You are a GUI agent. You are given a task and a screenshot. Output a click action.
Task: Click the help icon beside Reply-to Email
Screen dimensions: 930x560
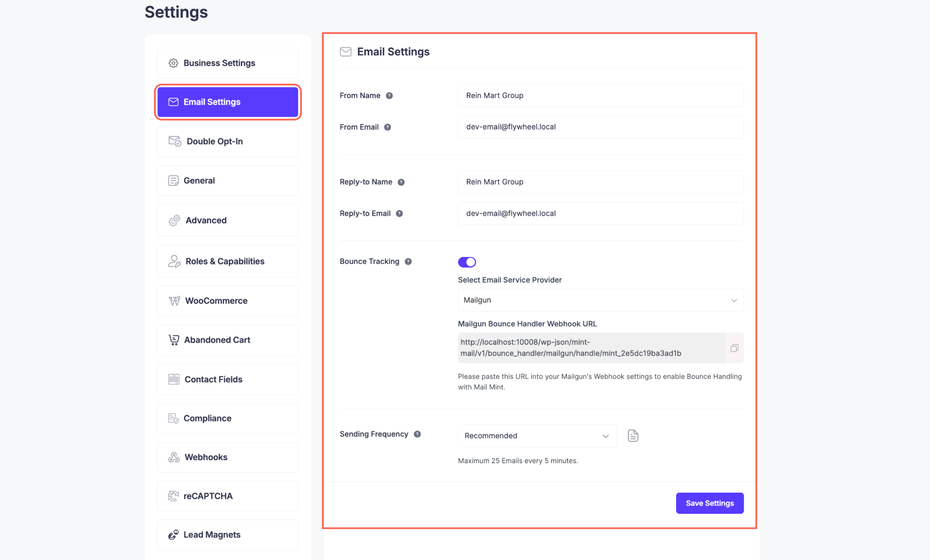(399, 214)
